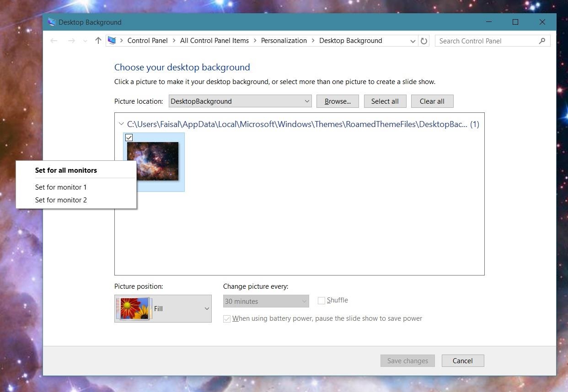Select the nebula wallpaper thumbnail

[x=153, y=161]
